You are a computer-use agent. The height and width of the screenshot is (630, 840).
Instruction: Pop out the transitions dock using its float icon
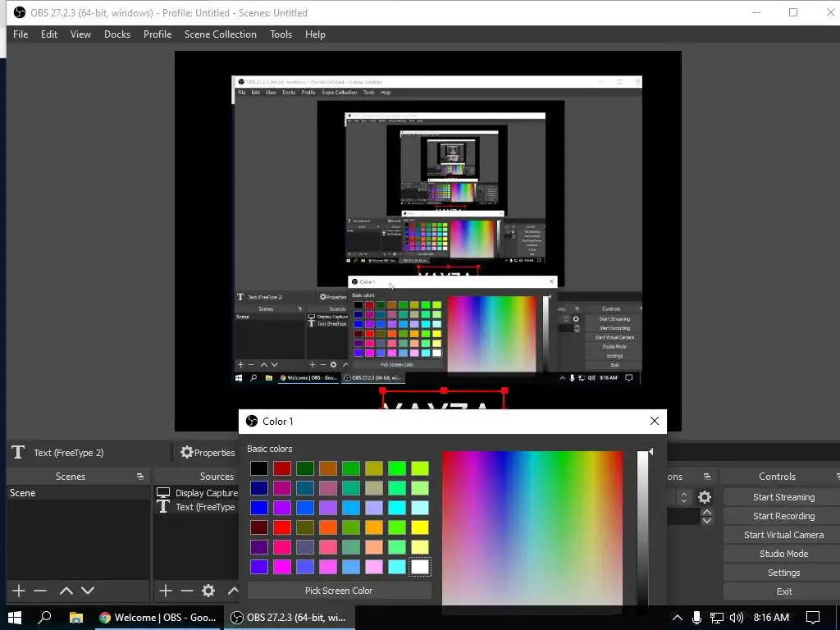(x=707, y=477)
